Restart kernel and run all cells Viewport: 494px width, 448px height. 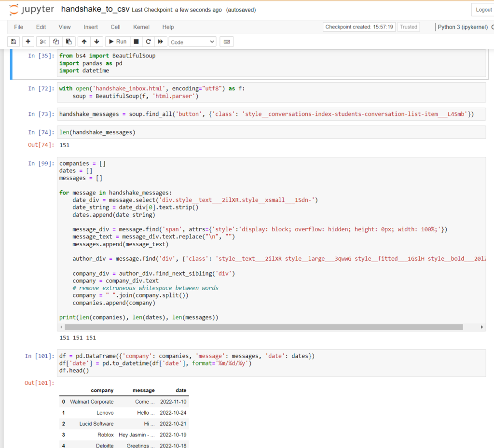(161, 42)
